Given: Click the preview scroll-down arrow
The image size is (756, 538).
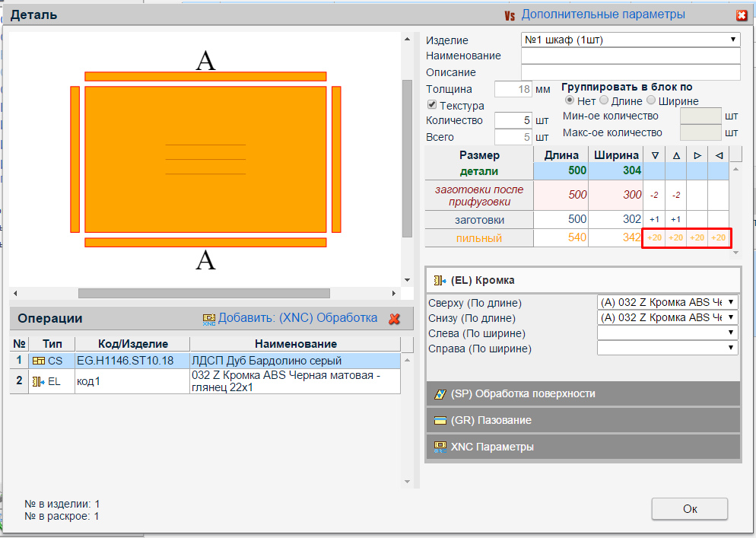Looking at the screenshot, I should tap(408, 280).
